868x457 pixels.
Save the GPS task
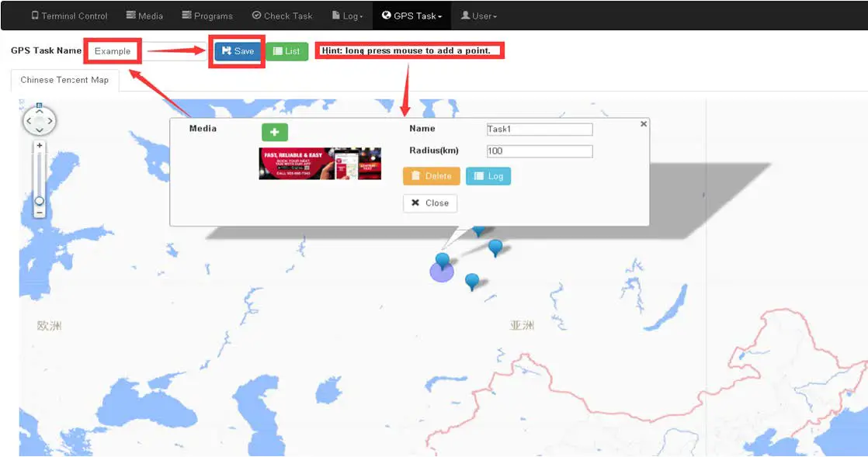click(x=238, y=51)
